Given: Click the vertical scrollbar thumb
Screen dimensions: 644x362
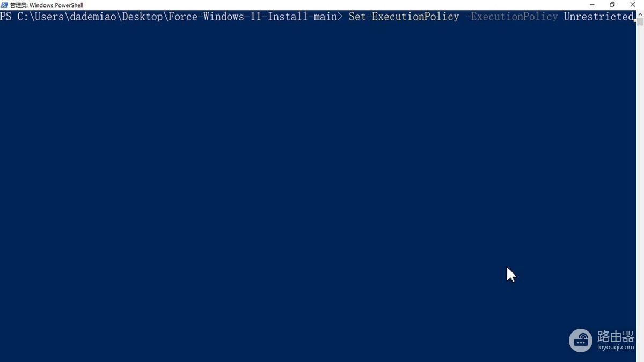Looking at the screenshot, I should tap(640, 20).
